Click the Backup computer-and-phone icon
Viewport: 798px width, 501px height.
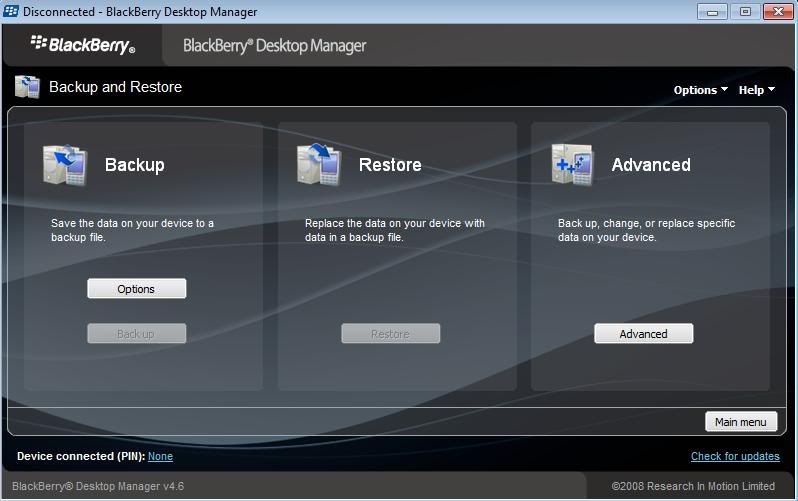click(x=65, y=165)
